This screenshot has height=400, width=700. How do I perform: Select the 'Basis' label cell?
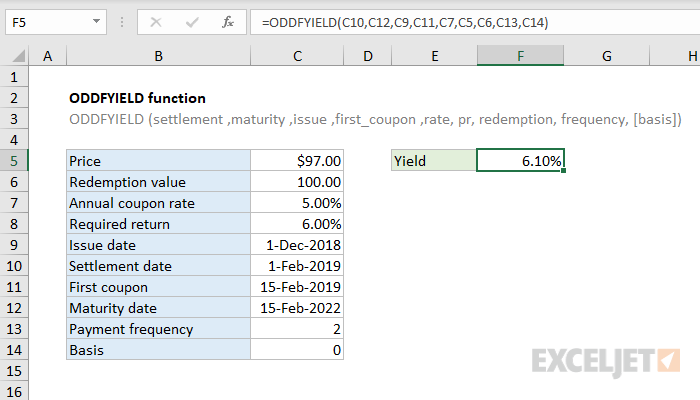(158, 350)
